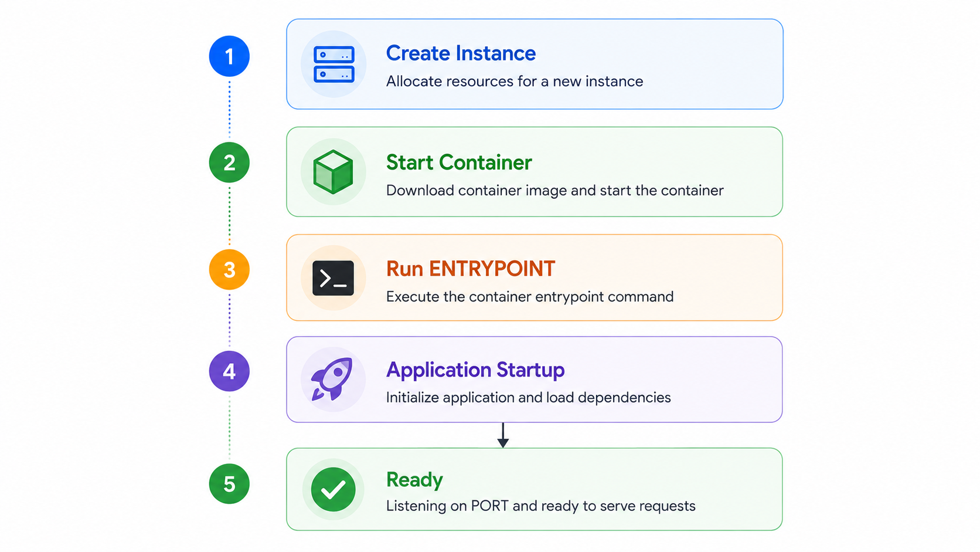Select the "Application Startup" heading
This screenshot has width=980, height=552.
tap(475, 370)
